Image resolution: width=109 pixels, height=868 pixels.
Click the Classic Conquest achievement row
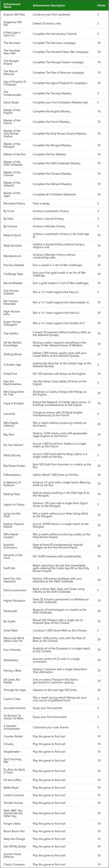click(x=54, y=864)
